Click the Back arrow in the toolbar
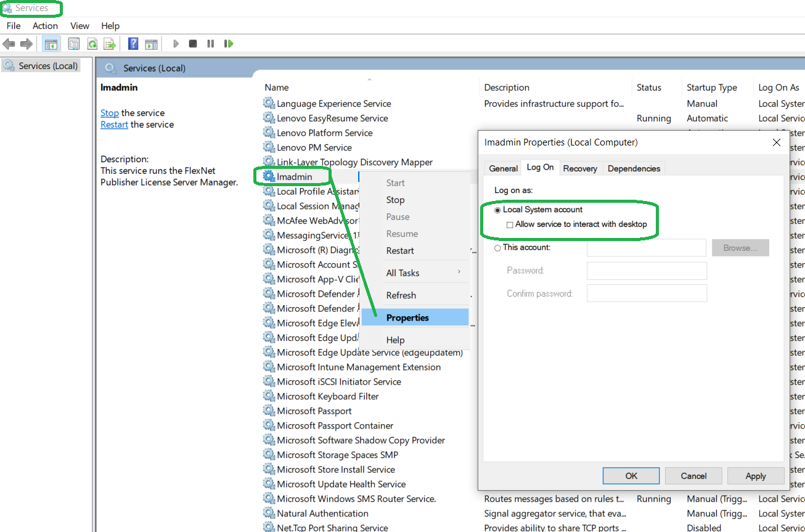This screenshot has height=532, width=805. pyautogui.click(x=9, y=44)
